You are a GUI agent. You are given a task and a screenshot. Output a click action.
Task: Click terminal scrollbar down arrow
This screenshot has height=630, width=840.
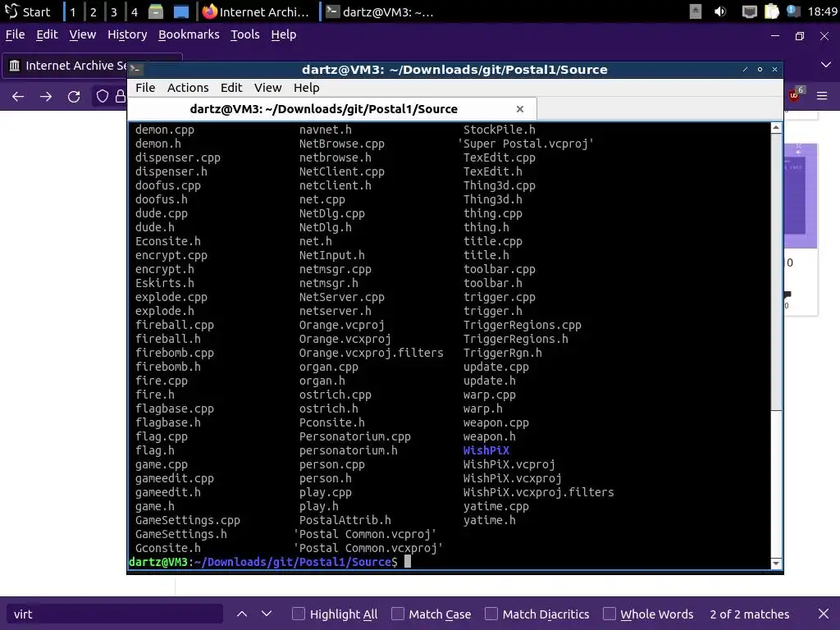[776, 564]
